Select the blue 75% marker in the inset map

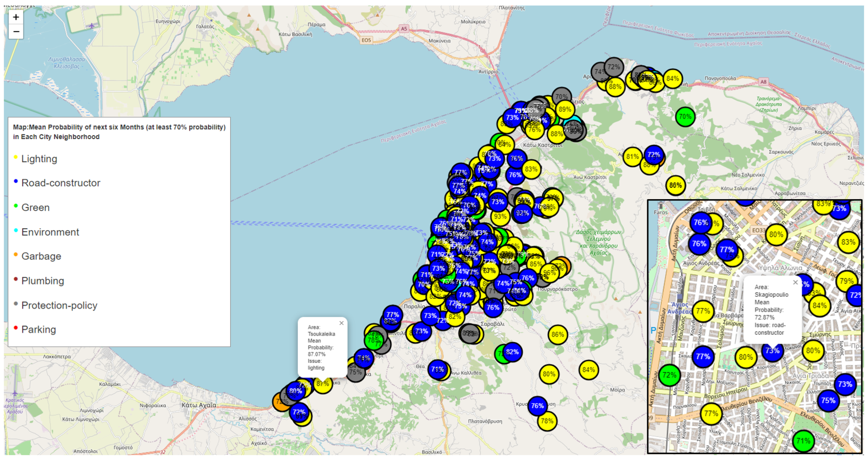tap(828, 400)
